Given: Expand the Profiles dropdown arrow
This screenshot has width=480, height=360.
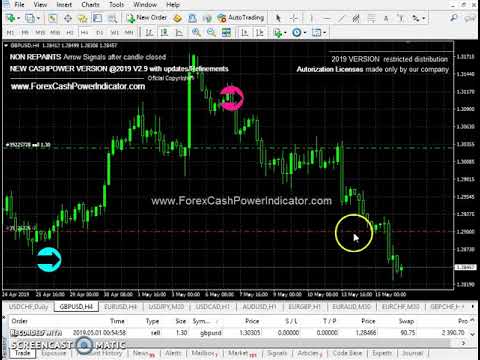Looking at the screenshot, I should pyautogui.click(x=37, y=18).
